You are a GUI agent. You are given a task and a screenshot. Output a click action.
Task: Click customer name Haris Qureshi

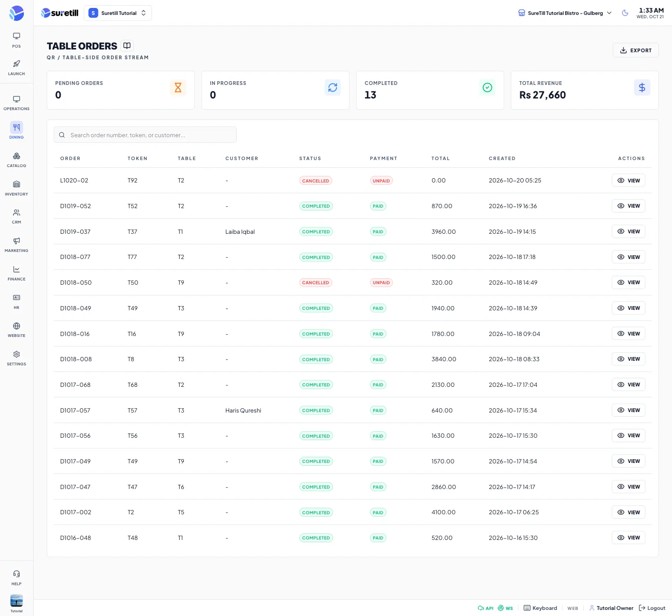(x=243, y=411)
